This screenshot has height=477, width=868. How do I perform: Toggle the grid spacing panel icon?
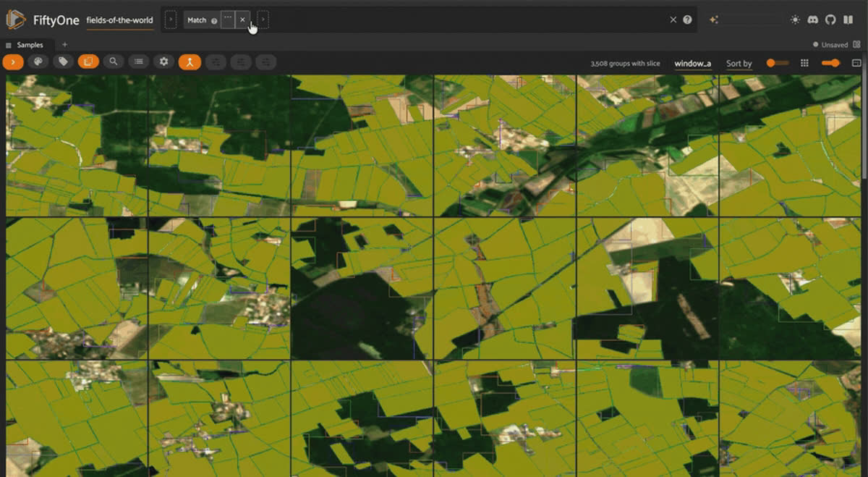pyautogui.click(x=856, y=63)
